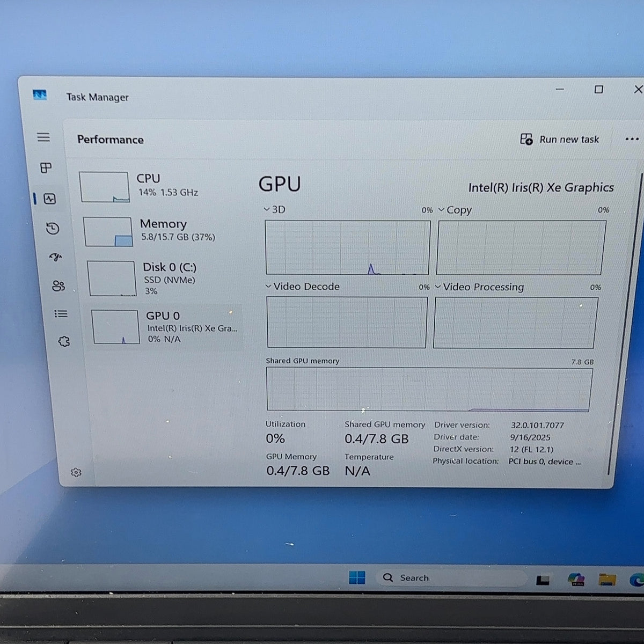Select the Performance page icon
Screen dimensions: 644x644
click(50, 199)
